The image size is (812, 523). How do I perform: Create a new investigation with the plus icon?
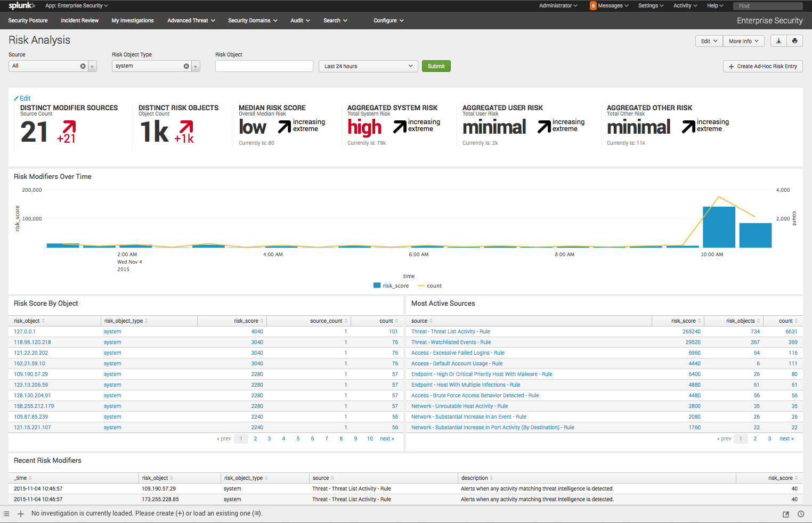pyautogui.click(x=21, y=513)
